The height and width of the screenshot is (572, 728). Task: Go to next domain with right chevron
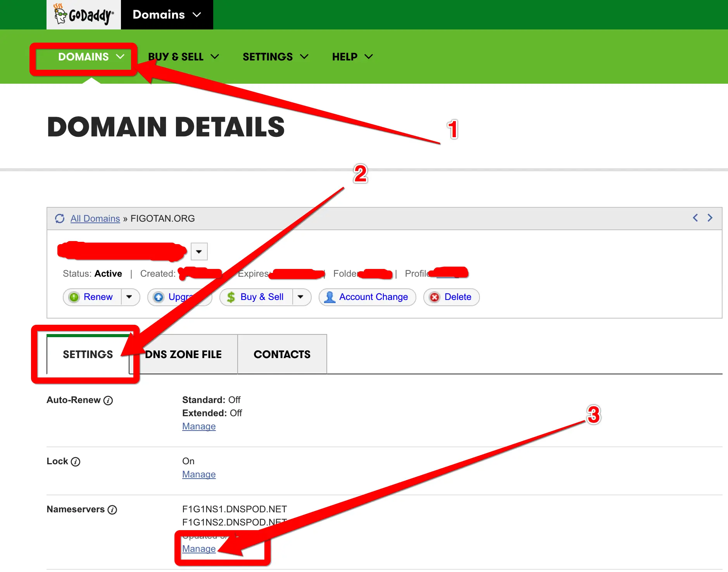[710, 218]
